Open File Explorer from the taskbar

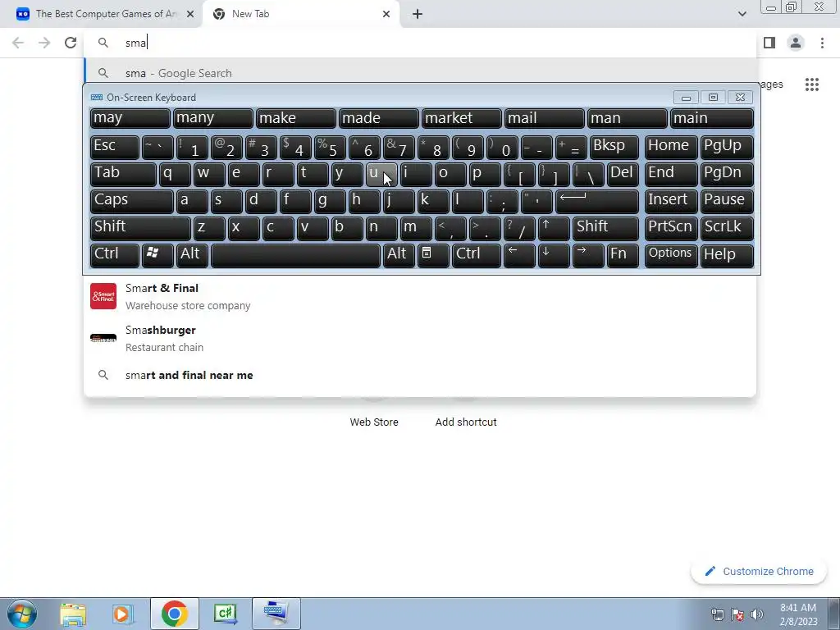click(x=73, y=614)
